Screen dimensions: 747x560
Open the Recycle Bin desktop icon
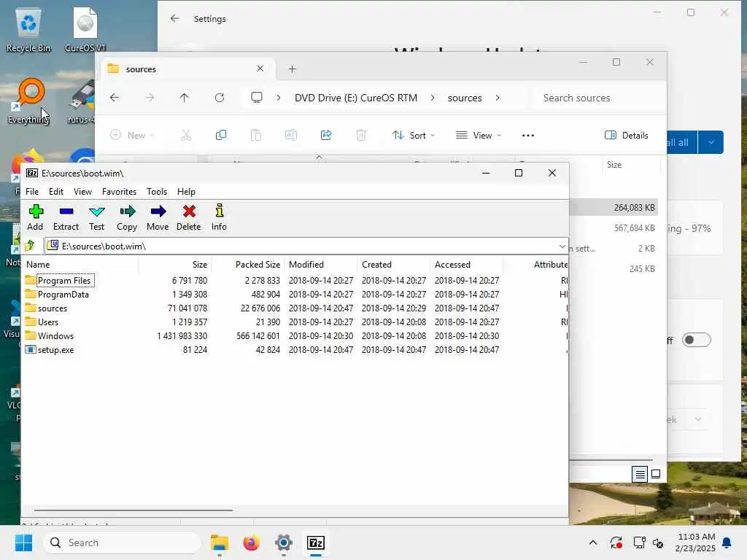point(28,31)
